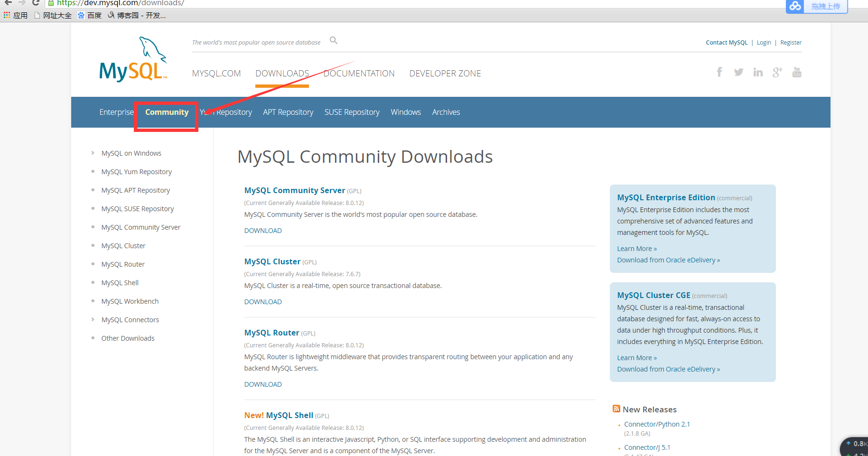Click the LinkedIn social icon
Screen dimensions: 868x456
pyautogui.click(x=758, y=72)
